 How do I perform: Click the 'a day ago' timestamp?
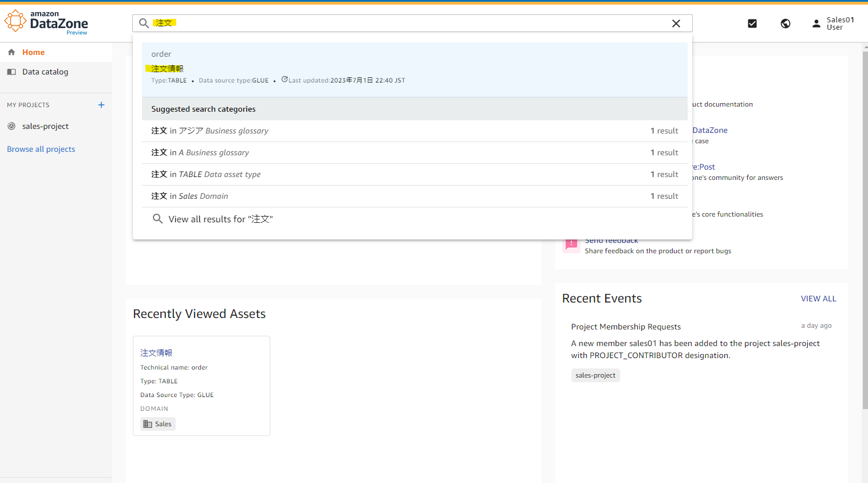coord(816,325)
